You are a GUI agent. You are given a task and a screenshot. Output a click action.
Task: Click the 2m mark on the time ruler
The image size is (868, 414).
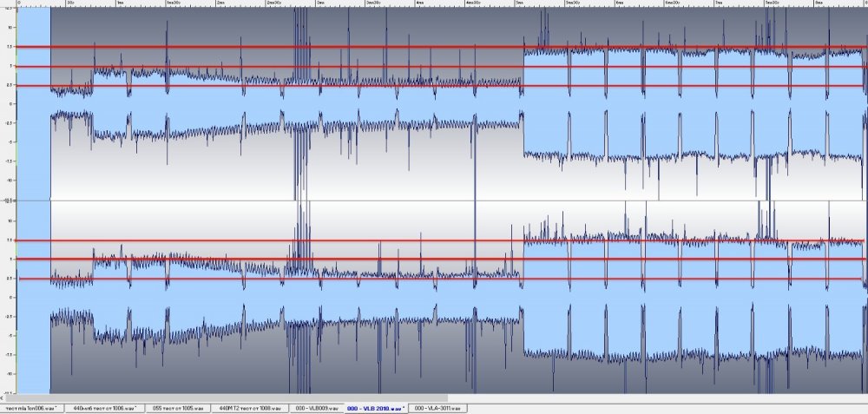point(220,3)
